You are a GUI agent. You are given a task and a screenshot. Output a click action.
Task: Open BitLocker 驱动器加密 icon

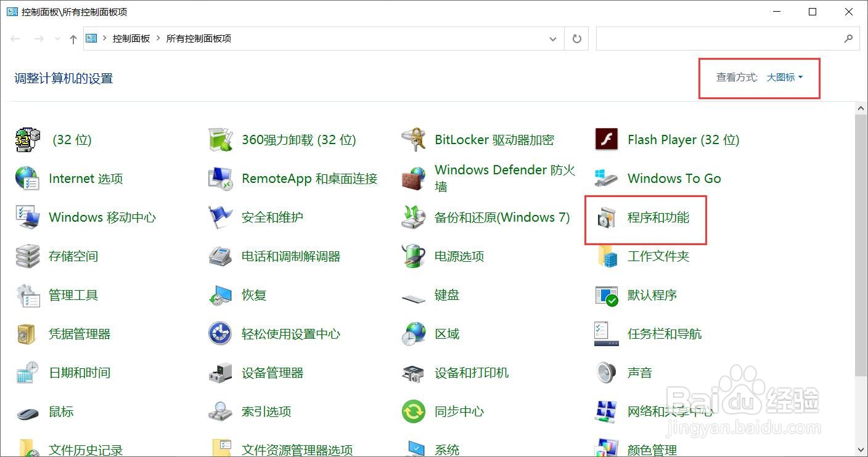[x=413, y=140]
